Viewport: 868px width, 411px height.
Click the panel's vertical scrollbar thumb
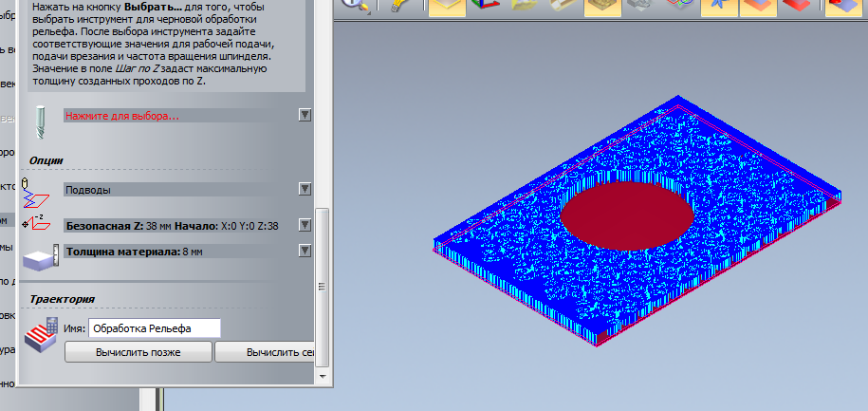coord(322,287)
